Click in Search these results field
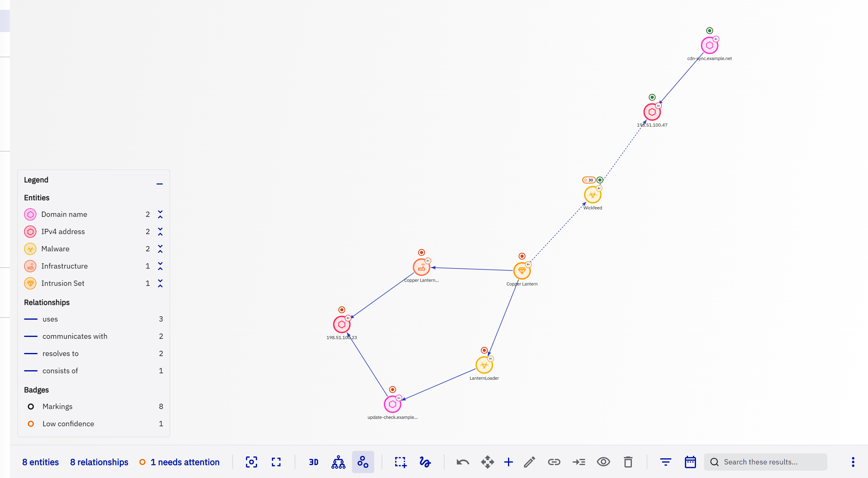Screen dimensions: 868x478 pos(765,462)
